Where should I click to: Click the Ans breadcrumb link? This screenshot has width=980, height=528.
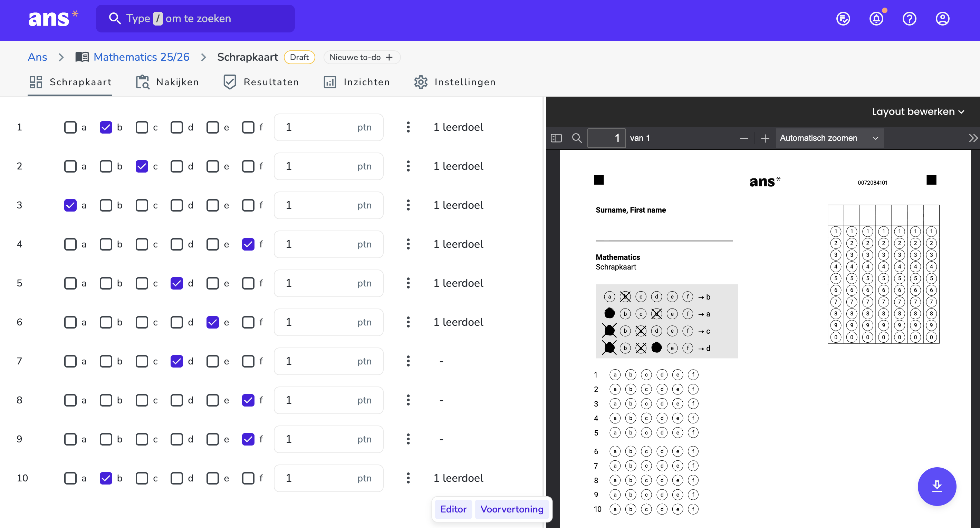[37, 57]
